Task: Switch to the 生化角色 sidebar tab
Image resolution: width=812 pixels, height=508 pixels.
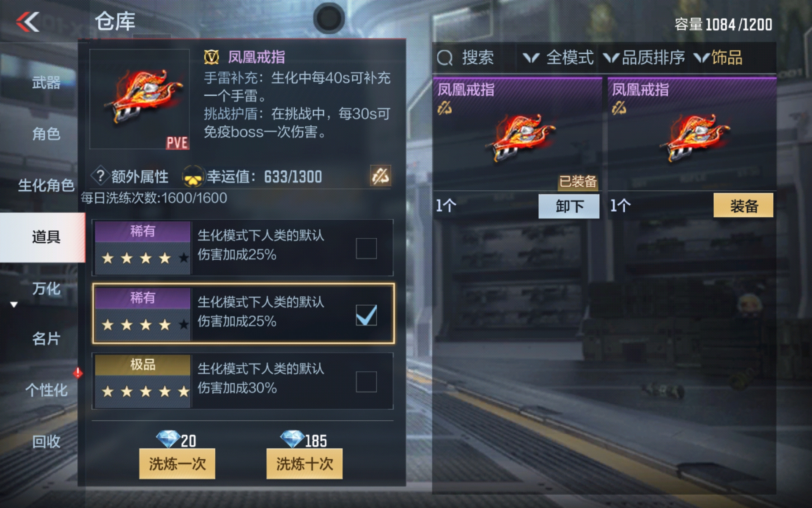Action: pyautogui.click(x=46, y=185)
